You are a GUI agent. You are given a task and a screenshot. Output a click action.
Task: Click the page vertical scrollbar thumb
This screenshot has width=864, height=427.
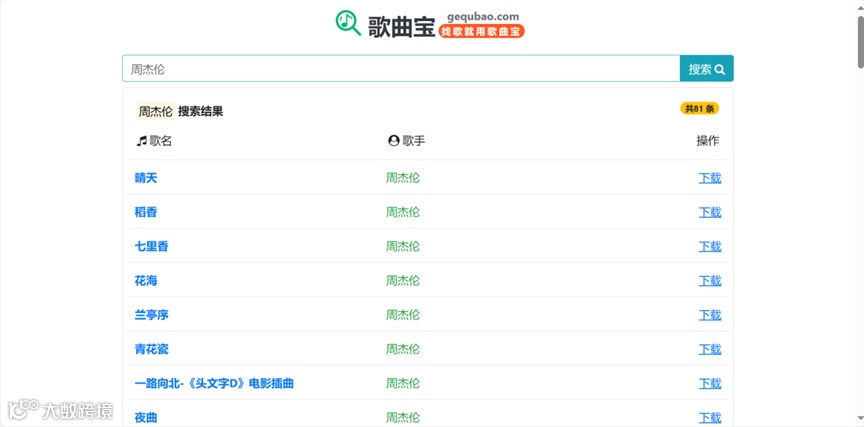(x=861, y=41)
